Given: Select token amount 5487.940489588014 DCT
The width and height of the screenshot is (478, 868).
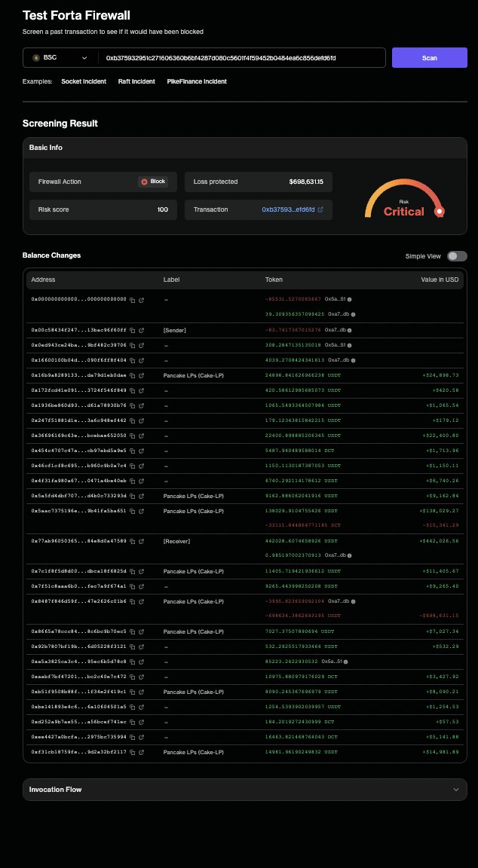Looking at the screenshot, I should (x=299, y=450).
